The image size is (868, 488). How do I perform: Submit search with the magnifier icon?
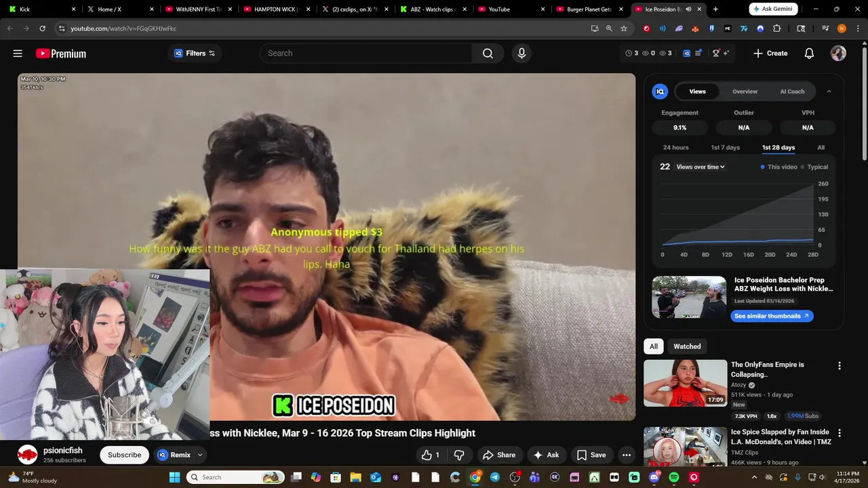coord(488,54)
